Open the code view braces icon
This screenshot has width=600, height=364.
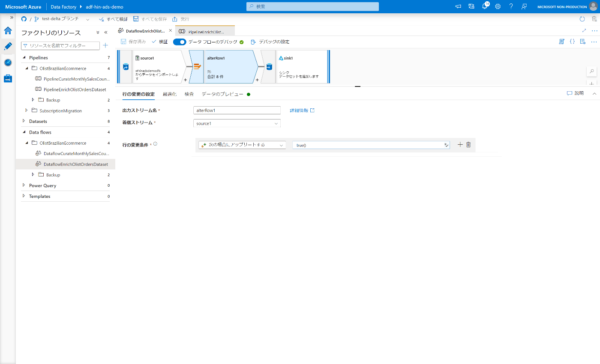coord(572,42)
